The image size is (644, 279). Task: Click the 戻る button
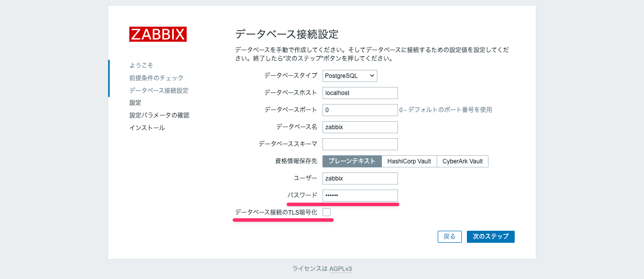(450, 237)
